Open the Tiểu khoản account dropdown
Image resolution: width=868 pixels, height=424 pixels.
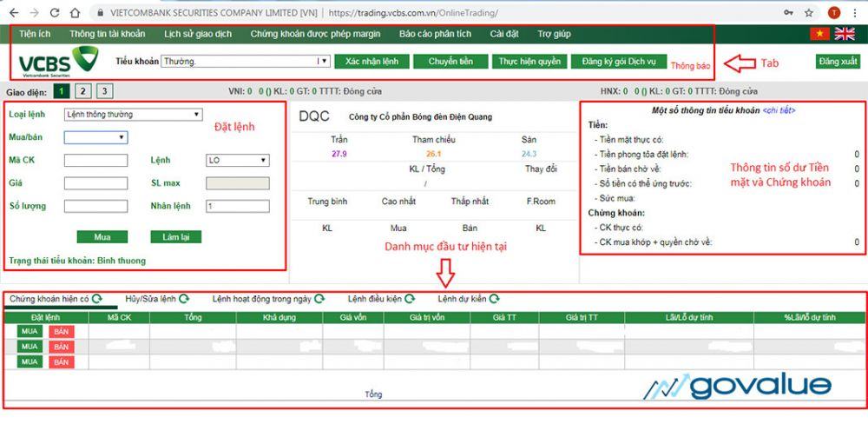pos(245,62)
